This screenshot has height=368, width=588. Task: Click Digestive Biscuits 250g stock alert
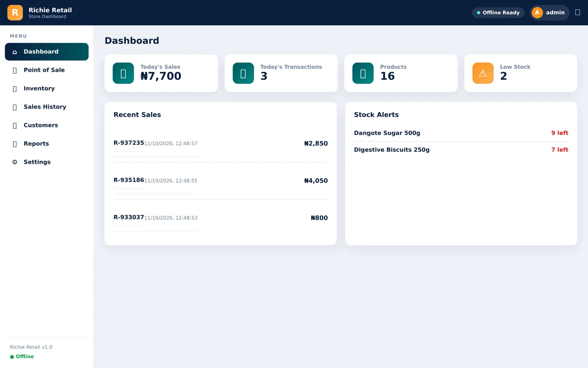point(392,150)
